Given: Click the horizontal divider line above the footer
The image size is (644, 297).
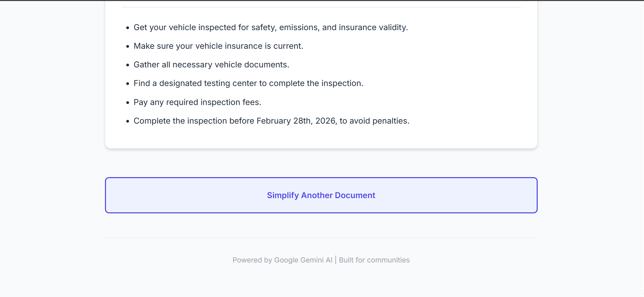Looking at the screenshot, I should (321, 238).
